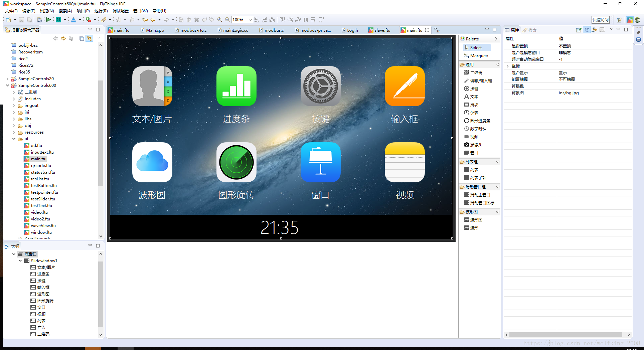Open the 运行(R) menu
Image resolution: width=644 pixels, height=350 pixels.
coord(101,11)
